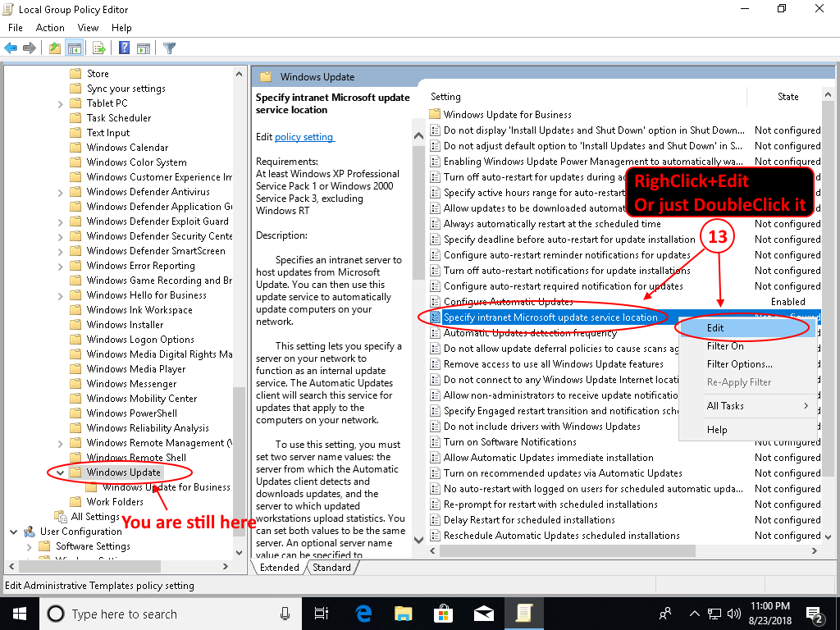Select Specify intranet Microsoft update service location
Image resolution: width=840 pixels, height=630 pixels.
pyautogui.click(x=550, y=317)
